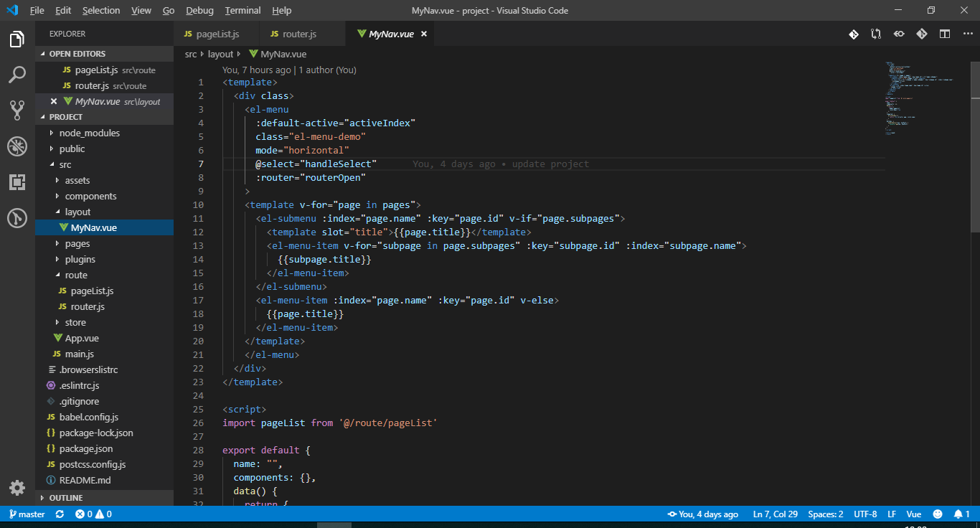The image size is (980, 528).
Task: Open the GitLens view in activity bar
Action: [x=17, y=217]
